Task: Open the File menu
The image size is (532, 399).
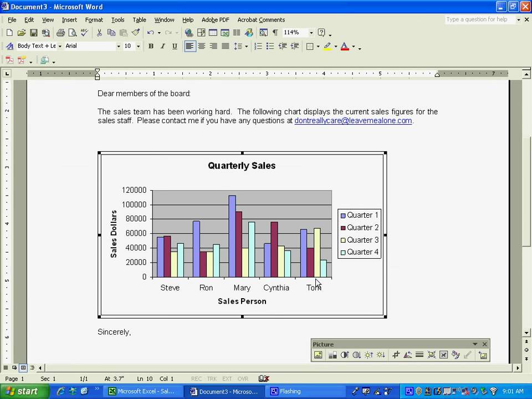Action: pos(12,20)
